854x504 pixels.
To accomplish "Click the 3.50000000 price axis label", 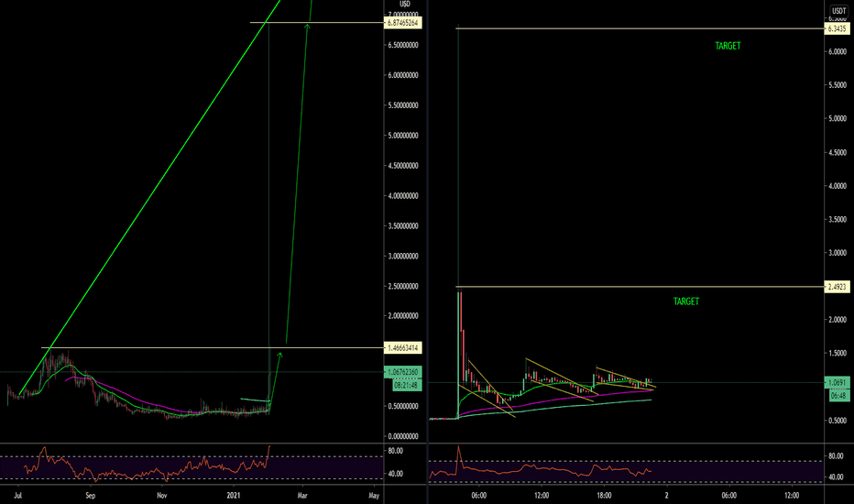I will tap(403, 225).
